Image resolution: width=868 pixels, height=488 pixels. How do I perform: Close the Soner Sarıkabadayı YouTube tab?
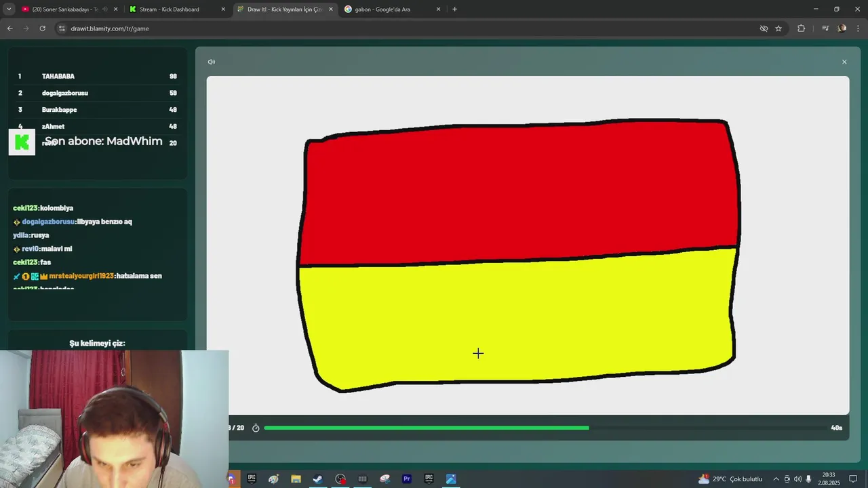coord(116,9)
